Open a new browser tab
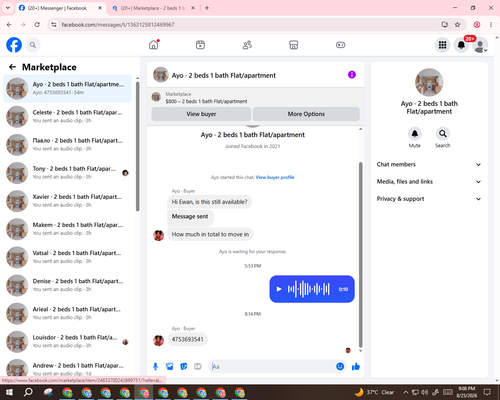Screen dimensions: 500x400 207,8
